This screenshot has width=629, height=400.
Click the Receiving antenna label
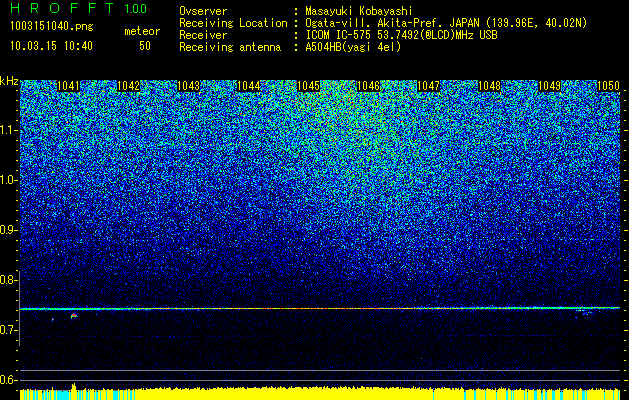pyautogui.click(x=230, y=47)
